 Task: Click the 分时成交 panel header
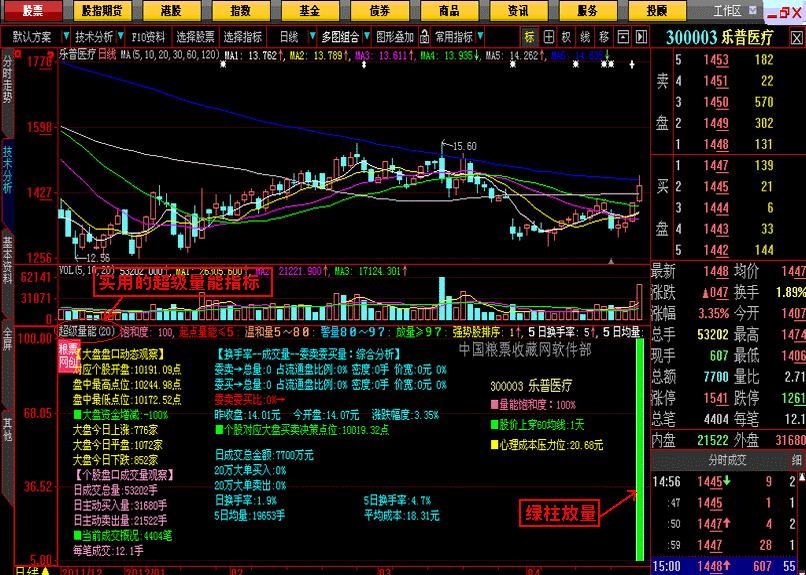[730, 460]
